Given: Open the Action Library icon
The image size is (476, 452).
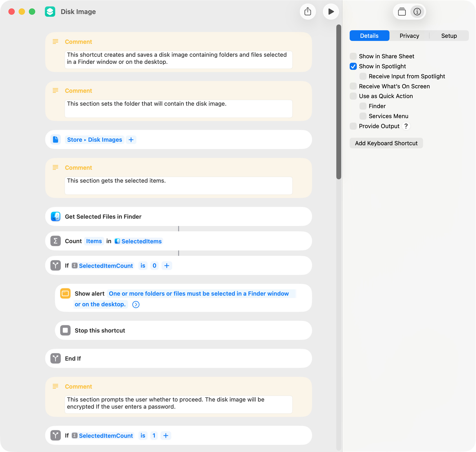Looking at the screenshot, I should point(401,12).
